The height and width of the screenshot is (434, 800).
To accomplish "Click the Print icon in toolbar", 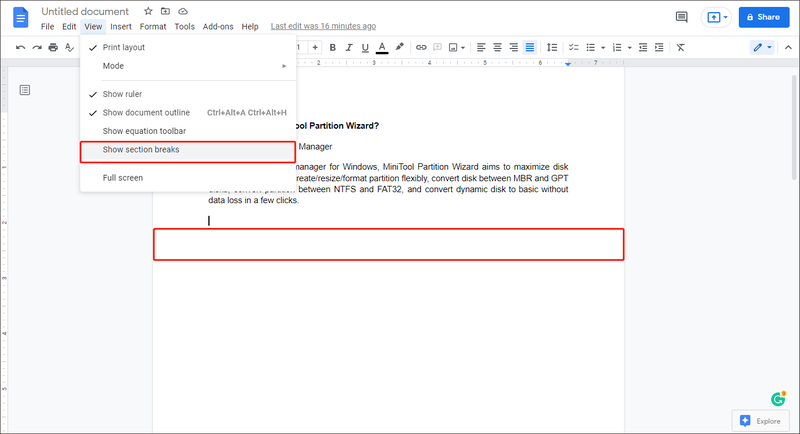I will [53, 47].
